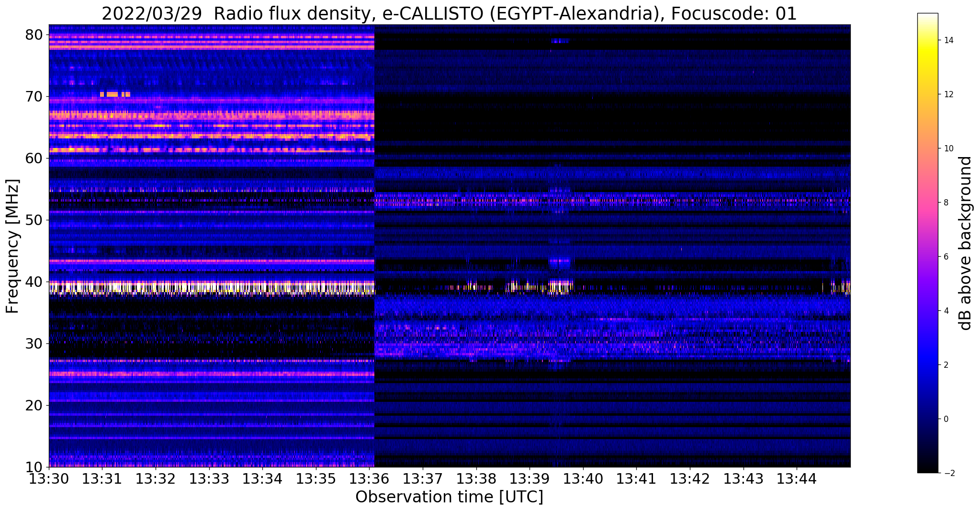Screen dimensions: 980x511
Task: Click the colorbar tick value 4
Action: tap(946, 311)
